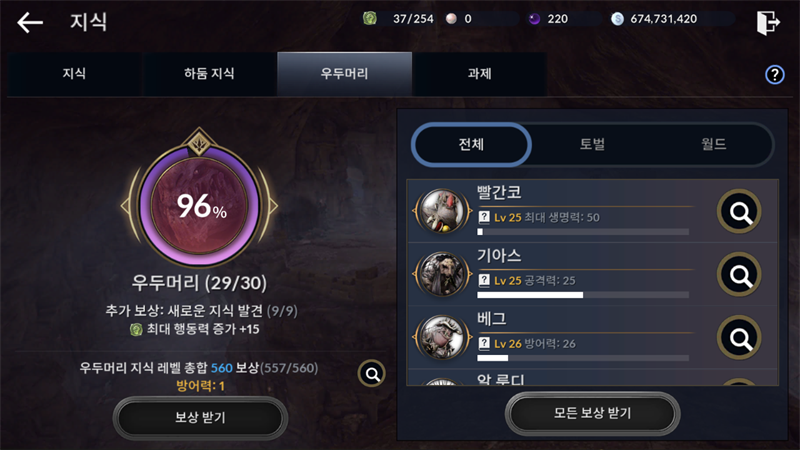Tap the magnifier icon for 빨간코
Viewport: 800px width, 450px height.
coord(739,211)
